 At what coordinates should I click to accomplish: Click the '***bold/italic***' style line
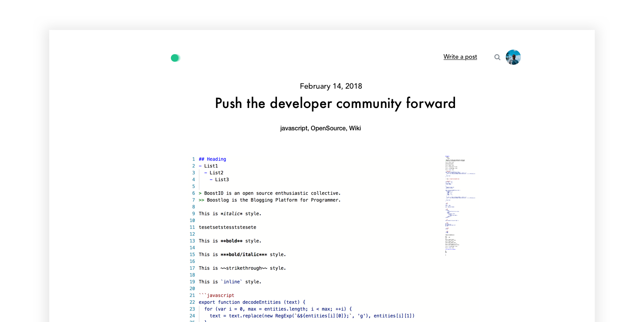[242, 255]
